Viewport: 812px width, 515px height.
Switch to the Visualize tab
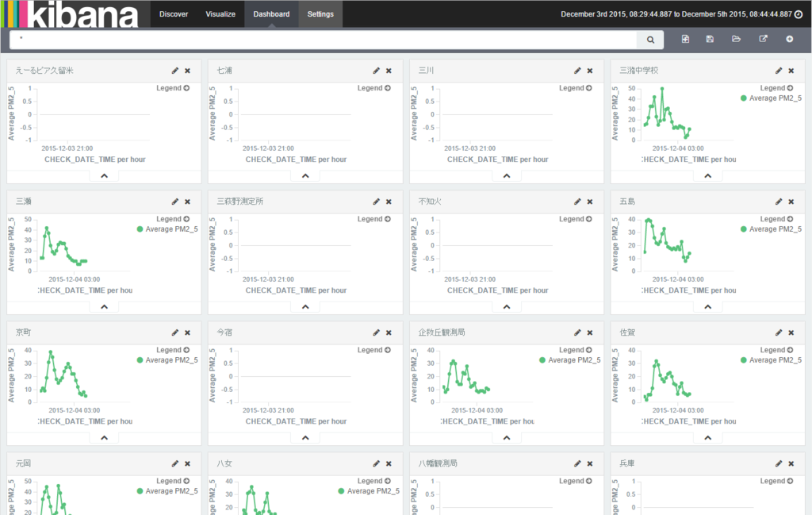pos(220,14)
